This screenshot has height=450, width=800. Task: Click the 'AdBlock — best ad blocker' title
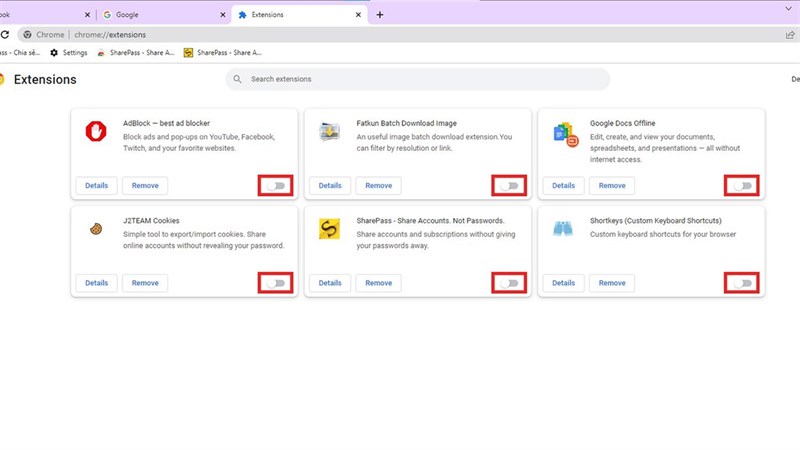(x=166, y=123)
